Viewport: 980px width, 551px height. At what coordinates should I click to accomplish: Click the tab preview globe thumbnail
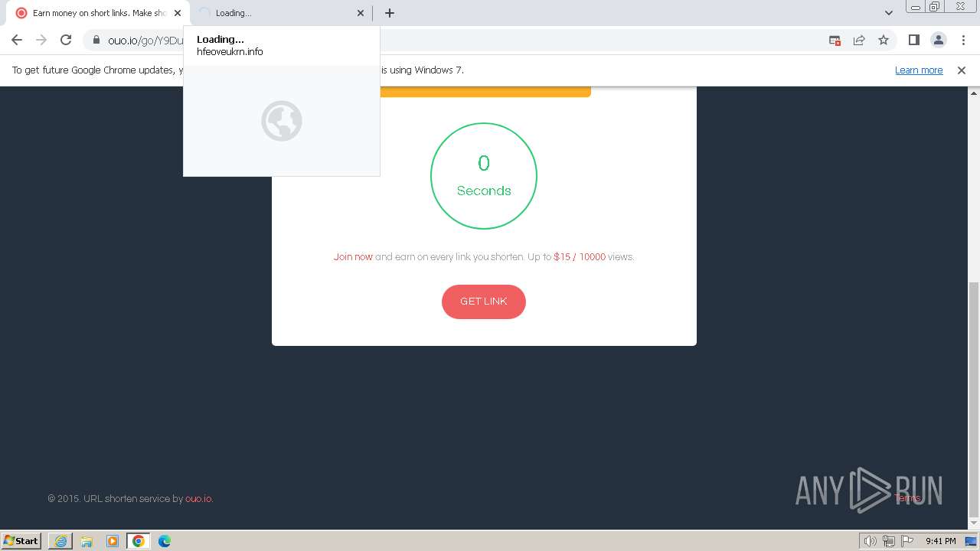[282, 121]
